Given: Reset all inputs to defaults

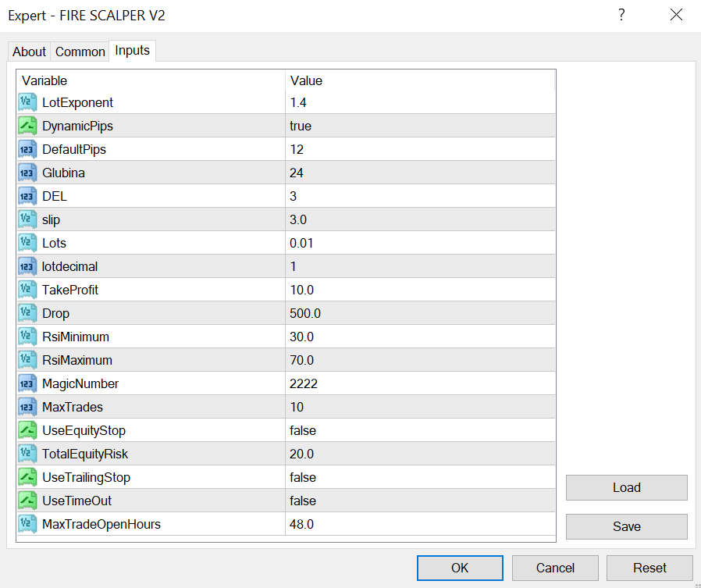Looking at the screenshot, I should (x=649, y=568).
